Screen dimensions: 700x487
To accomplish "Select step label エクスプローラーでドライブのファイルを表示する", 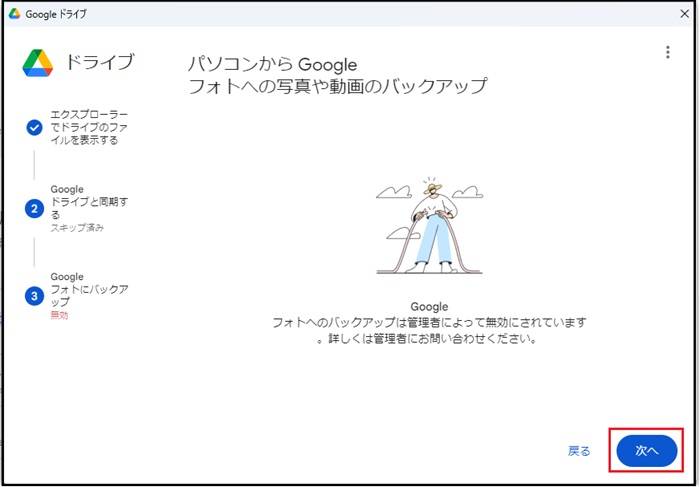I will coord(89,127).
